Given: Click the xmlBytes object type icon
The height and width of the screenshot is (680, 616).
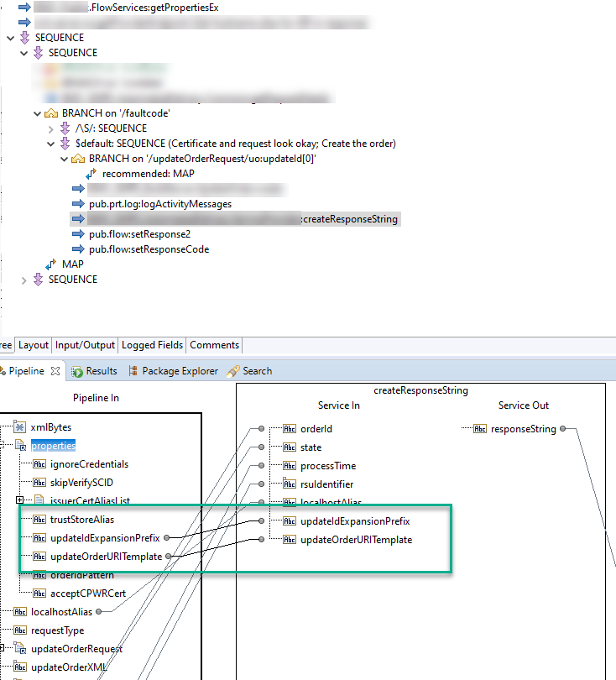Looking at the screenshot, I should click(x=19, y=427).
